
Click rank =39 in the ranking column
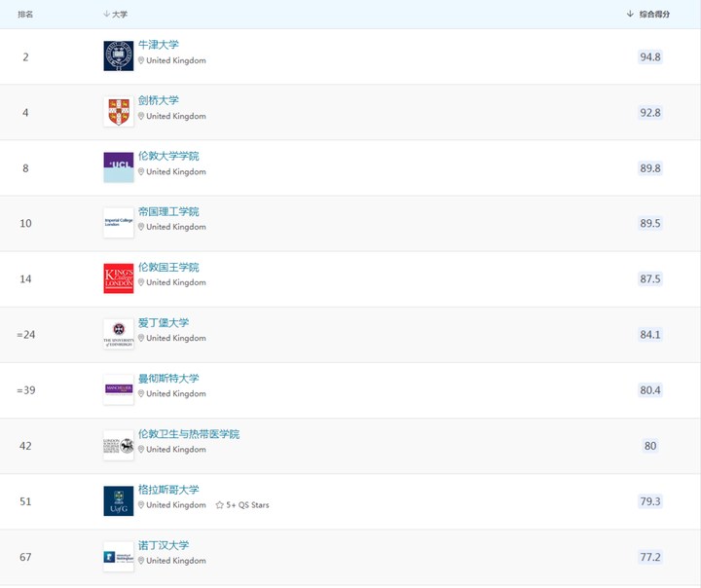coord(26,390)
